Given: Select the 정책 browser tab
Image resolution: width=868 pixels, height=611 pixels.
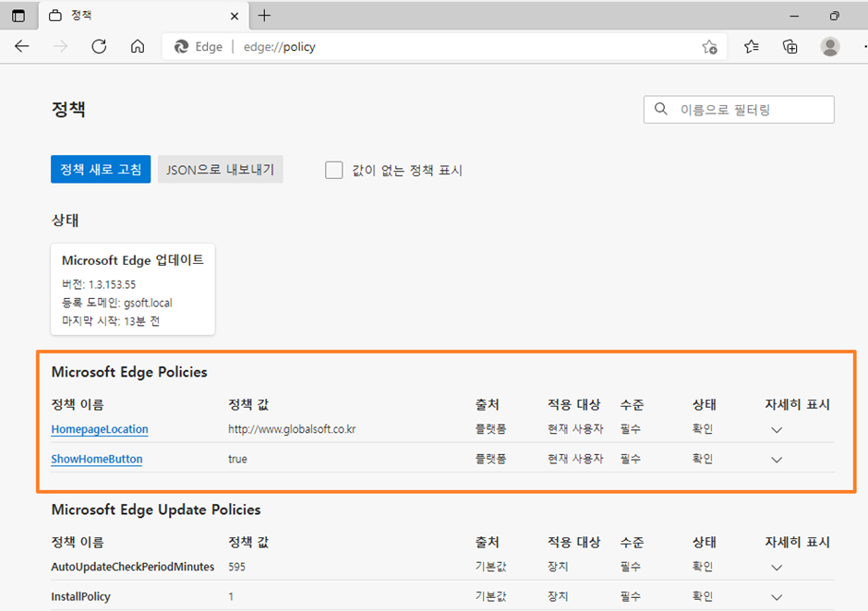Looking at the screenshot, I should click(143, 16).
